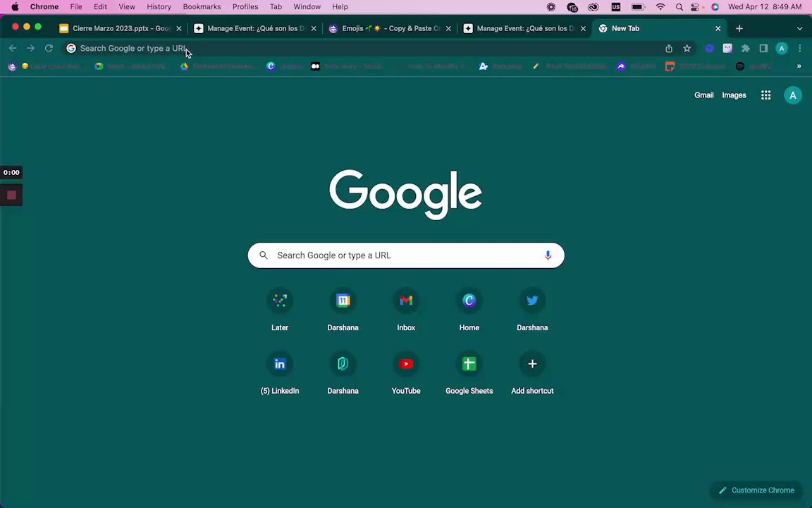Screen dimensions: 812x508
Task: Open the Spotify bookmark in the bookmarks bar
Action: coord(753,66)
